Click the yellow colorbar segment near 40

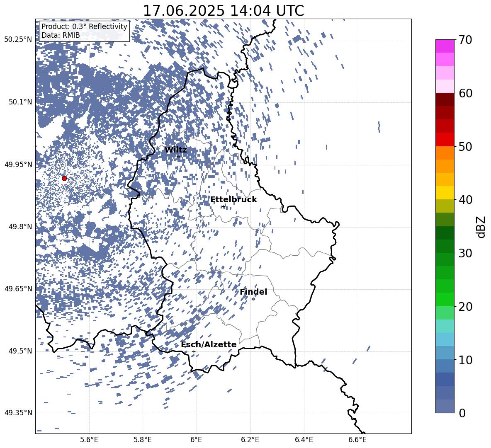(x=445, y=193)
